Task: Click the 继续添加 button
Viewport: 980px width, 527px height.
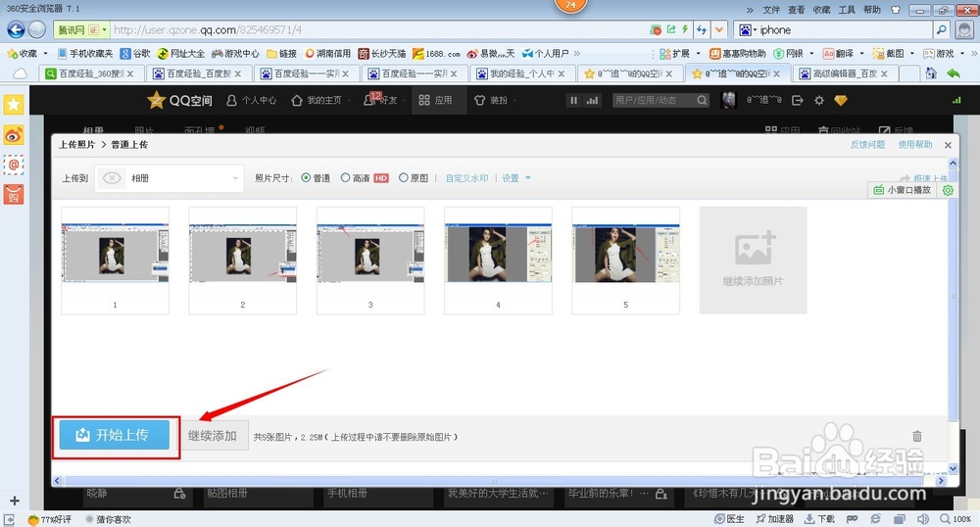Action: point(213,435)
